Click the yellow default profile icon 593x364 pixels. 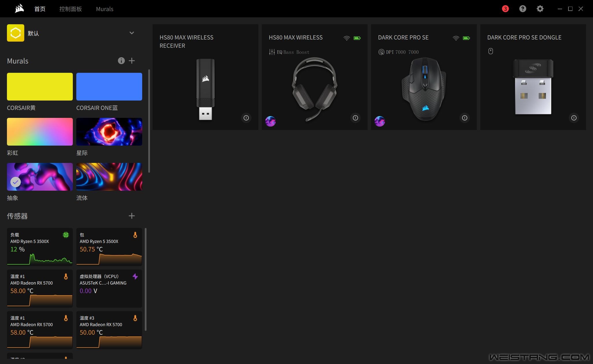(x=16, y=33)
